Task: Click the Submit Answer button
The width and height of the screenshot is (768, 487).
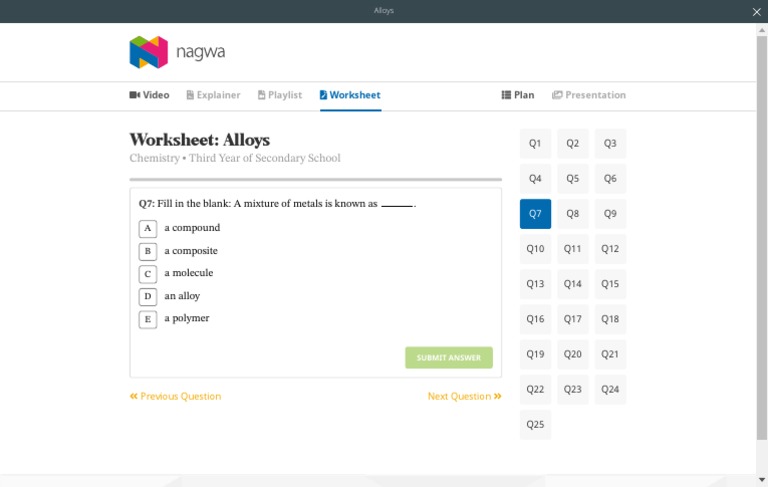Action: pos(449,358)
